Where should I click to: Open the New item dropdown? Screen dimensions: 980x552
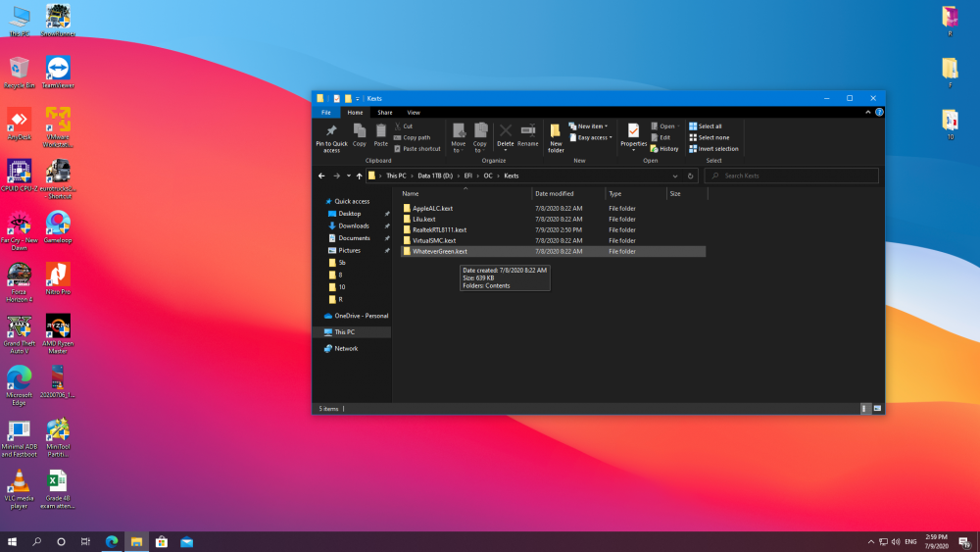point(588,126)
